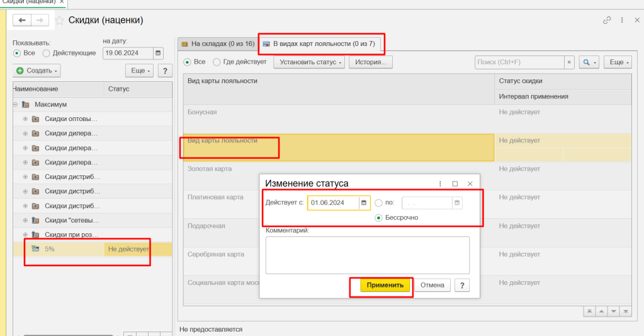Switch to the 'На складах' tab
Screen dimensions: 644x336
(218, 44)
